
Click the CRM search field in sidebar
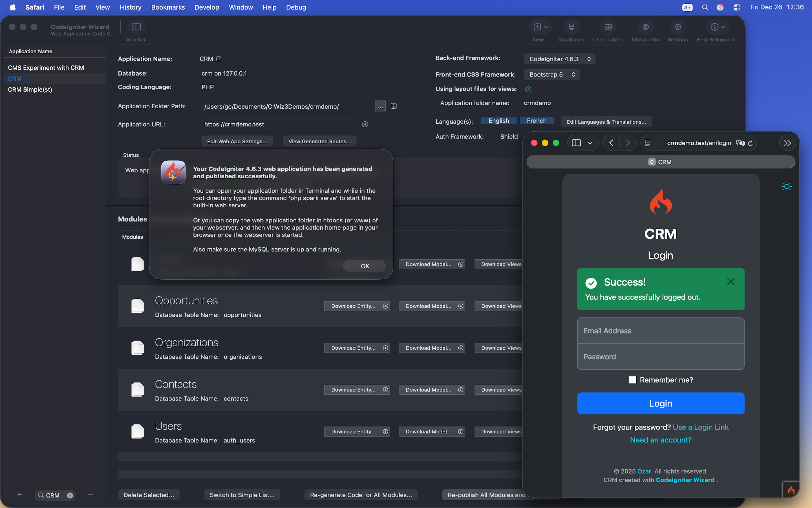click(x=55, y=495)
